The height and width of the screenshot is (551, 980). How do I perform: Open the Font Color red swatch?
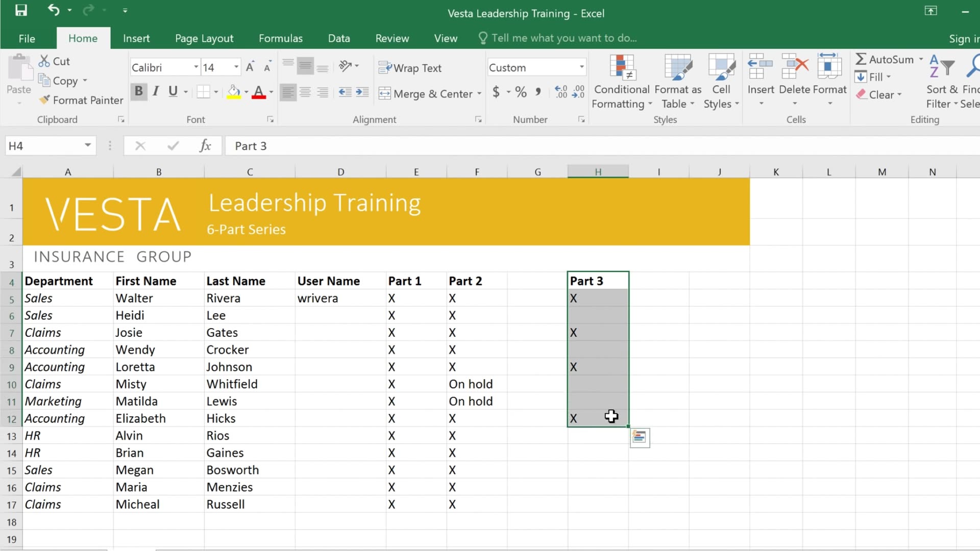click(x=259, y=92)
